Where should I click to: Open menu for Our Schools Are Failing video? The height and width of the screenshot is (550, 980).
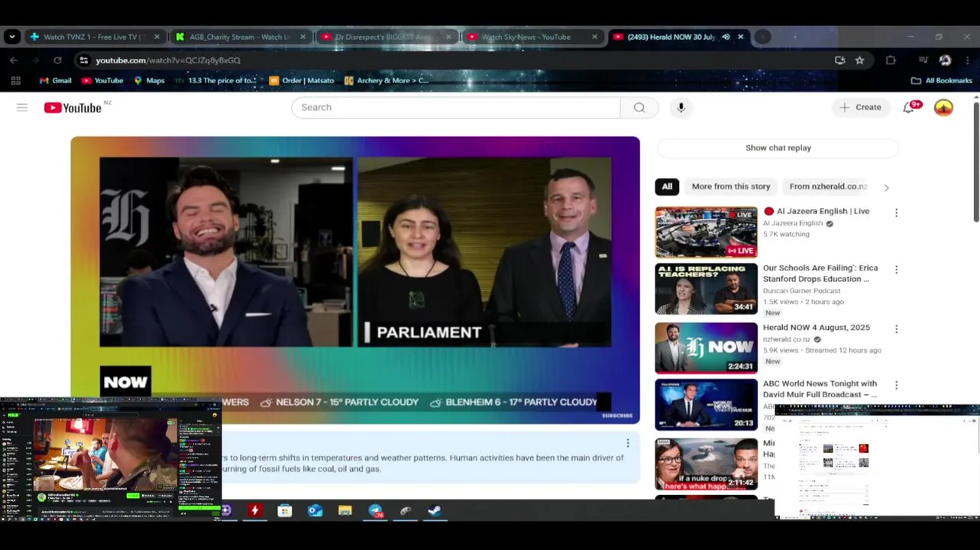pyautogui.click(x=896, y=270)
